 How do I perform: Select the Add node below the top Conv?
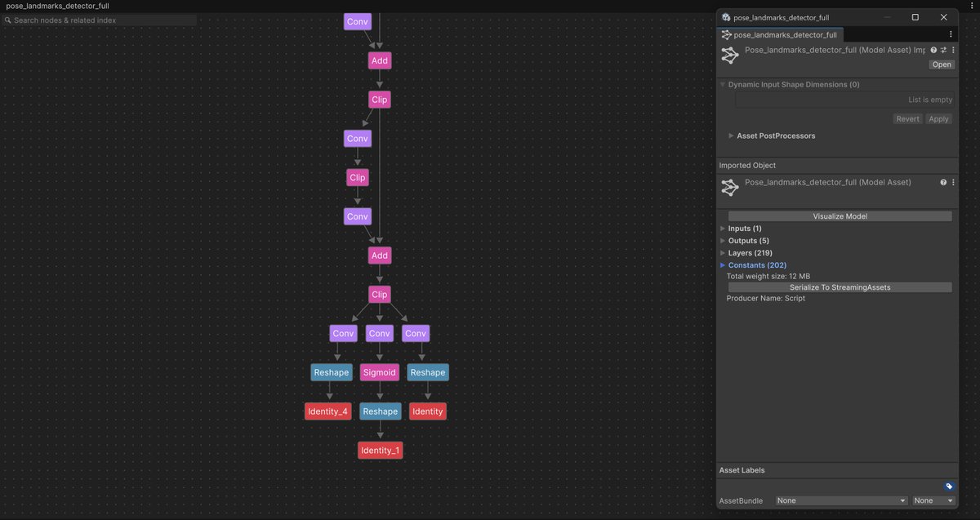pyautogui.click(x=380, y=60)
